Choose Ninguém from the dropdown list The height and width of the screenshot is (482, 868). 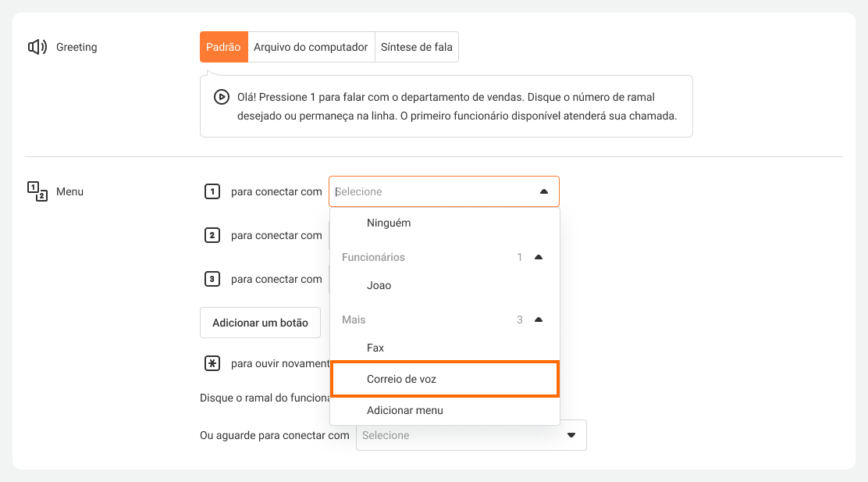389,223
